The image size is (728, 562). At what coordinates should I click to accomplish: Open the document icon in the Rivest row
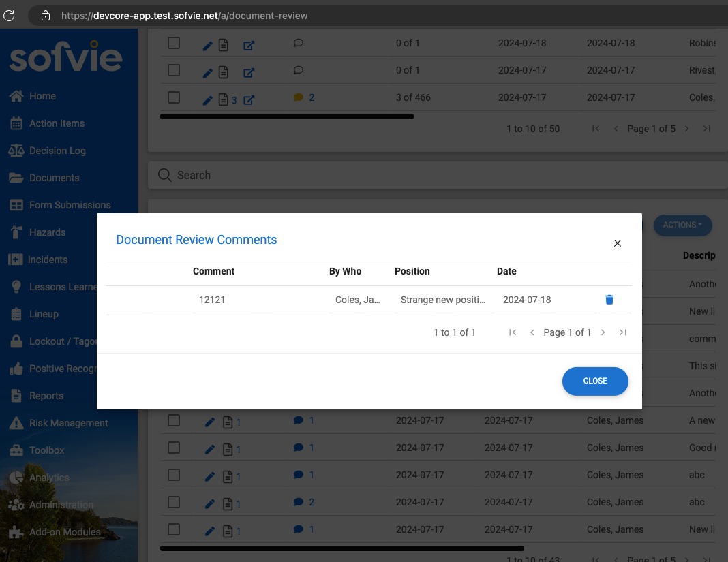tap(224, 72)
